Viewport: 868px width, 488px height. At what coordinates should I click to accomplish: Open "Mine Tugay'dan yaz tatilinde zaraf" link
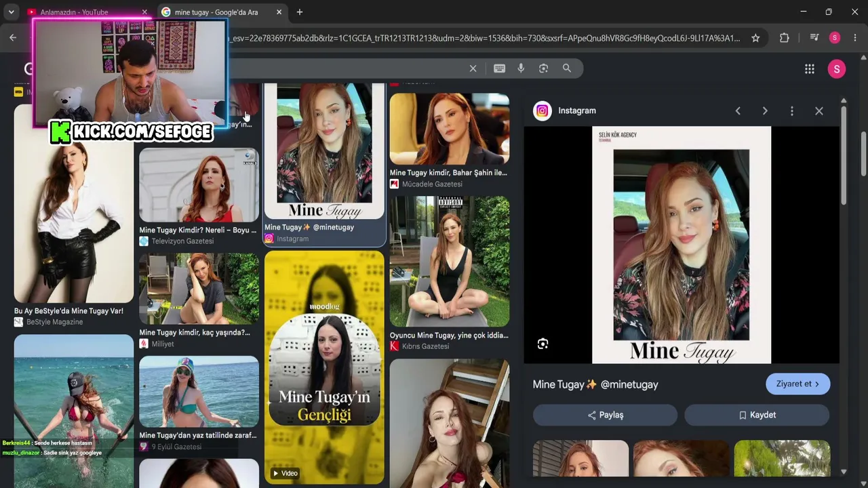pos(198,436)
